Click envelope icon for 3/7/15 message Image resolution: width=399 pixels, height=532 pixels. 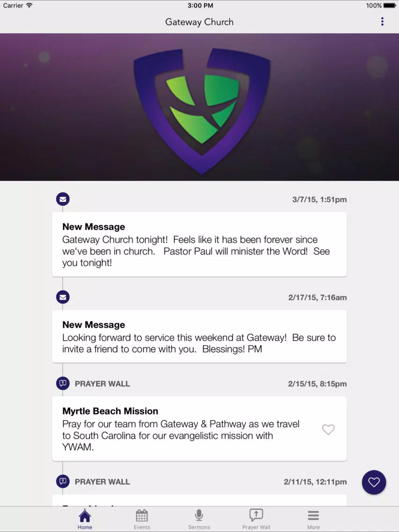coord(63,199)
